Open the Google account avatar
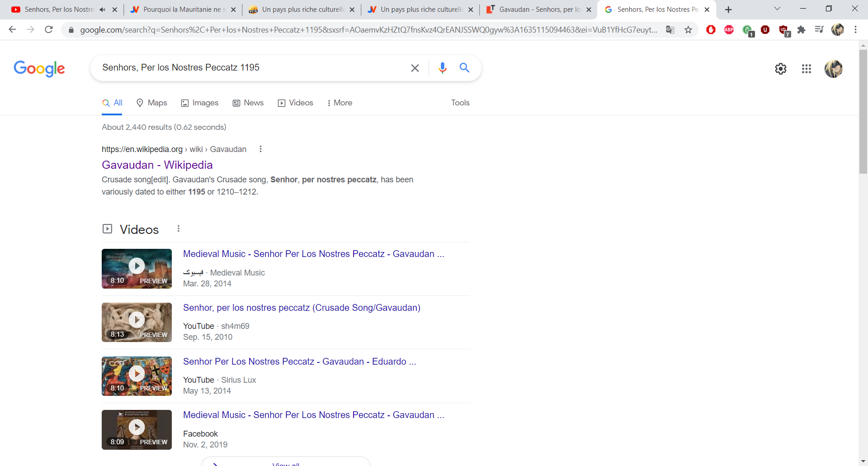This screenshot has width=868, height=466. (x=834, y=69)
